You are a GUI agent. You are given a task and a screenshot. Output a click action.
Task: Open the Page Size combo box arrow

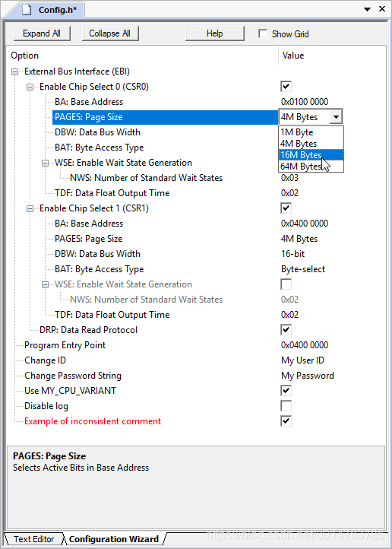(336, 117)
